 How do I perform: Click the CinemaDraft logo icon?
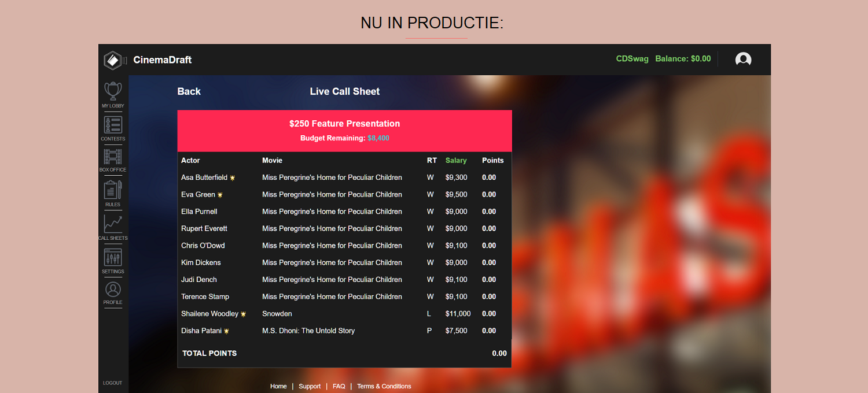click(115, 60)
